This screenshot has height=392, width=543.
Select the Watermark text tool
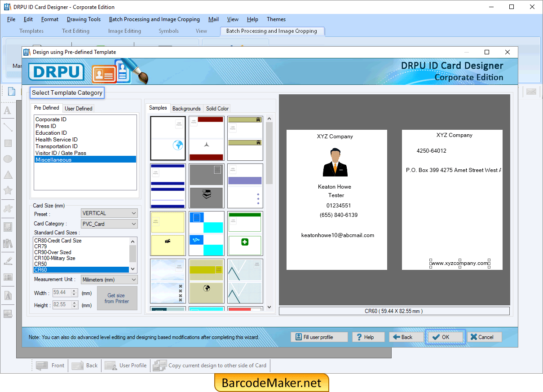[x=8, y=296]
